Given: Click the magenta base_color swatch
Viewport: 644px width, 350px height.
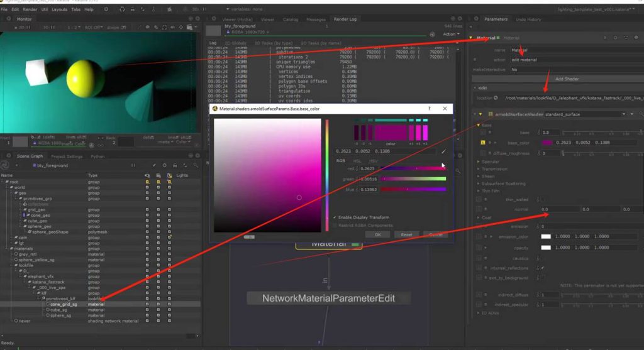Looking at the screenshot, I should pyautogui.click(x=547, y=143).
